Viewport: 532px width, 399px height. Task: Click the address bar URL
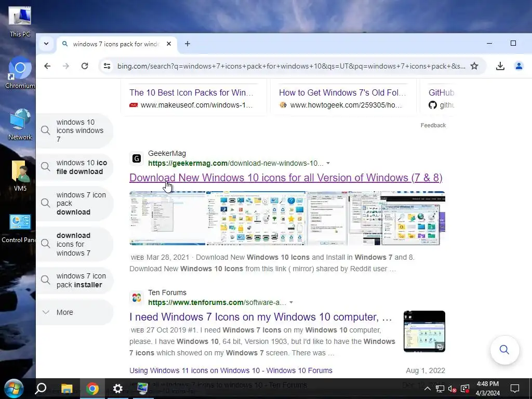click(x=291, y=66)
